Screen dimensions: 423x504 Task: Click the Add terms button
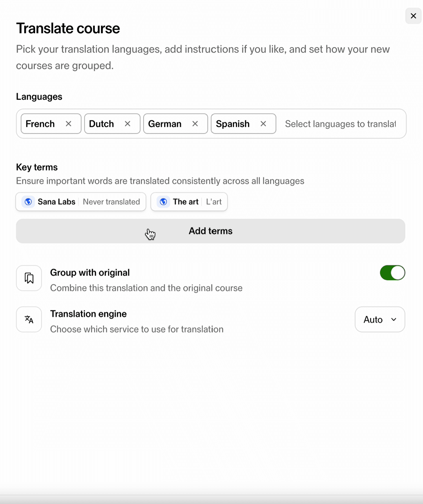[210, 231]
